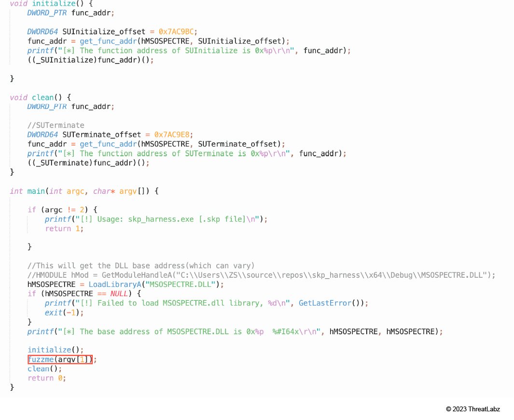The width and height of the screenshot is (514, 420).
Task: Click the NULL keyword in the if check
Action: (119, 294)
